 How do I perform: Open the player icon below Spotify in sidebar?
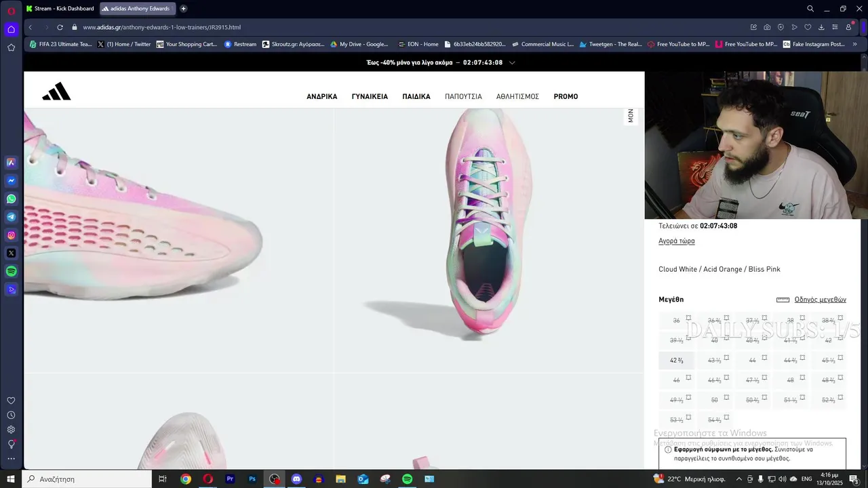[x=11, y=289]
